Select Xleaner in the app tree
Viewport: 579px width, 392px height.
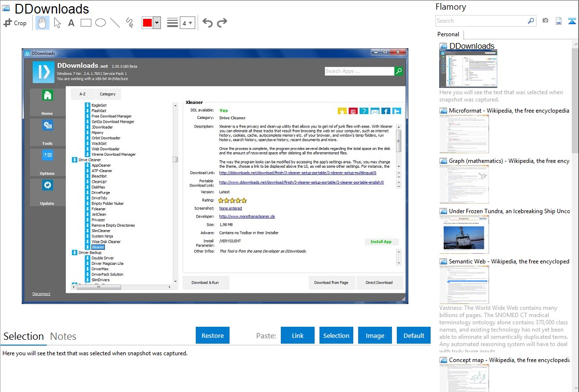[98, 247]
